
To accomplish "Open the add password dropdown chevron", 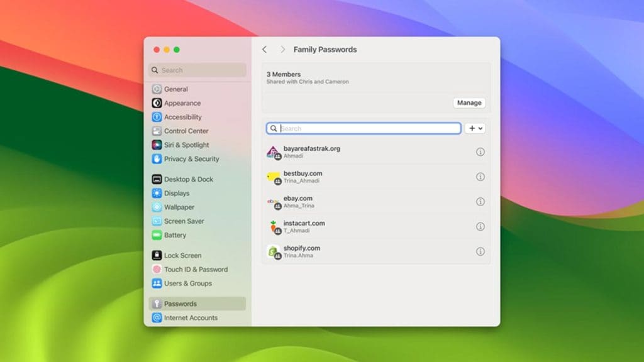I will coord(480,128).
